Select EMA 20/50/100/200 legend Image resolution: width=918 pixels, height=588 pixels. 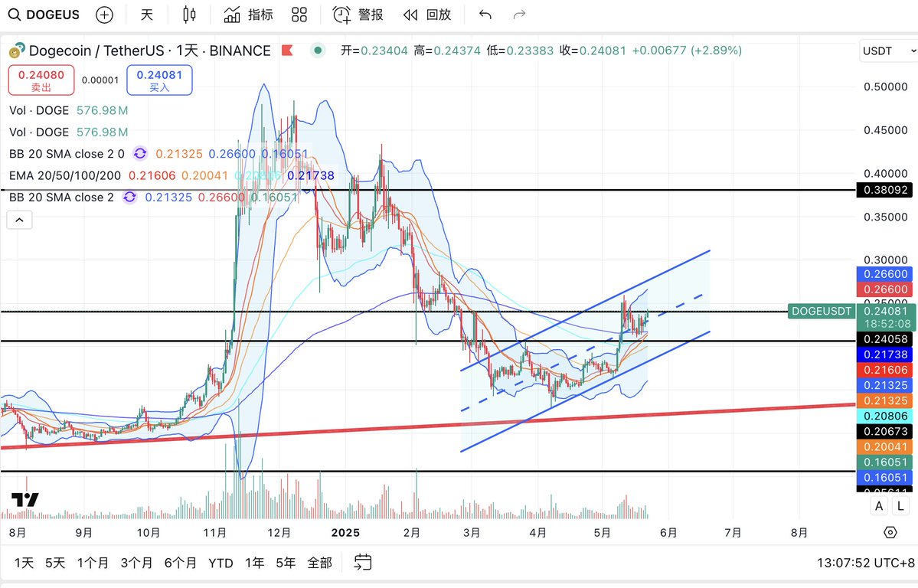point(65,175)
